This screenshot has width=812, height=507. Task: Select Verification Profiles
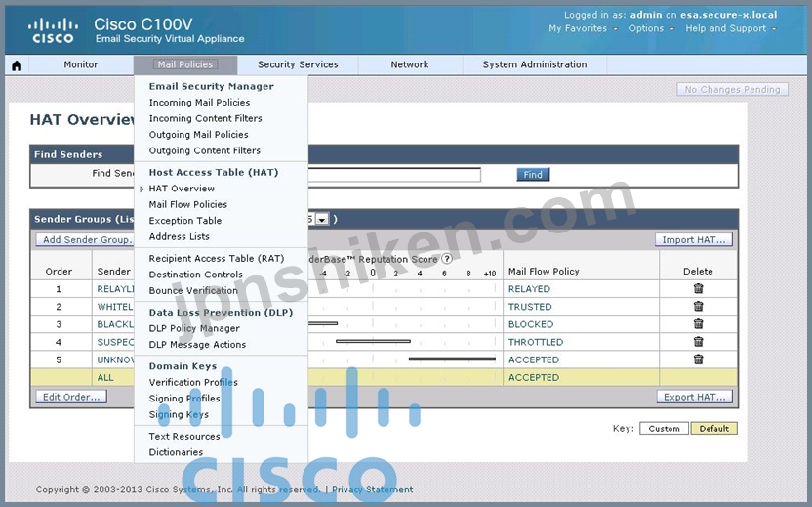tap(193, 383)
